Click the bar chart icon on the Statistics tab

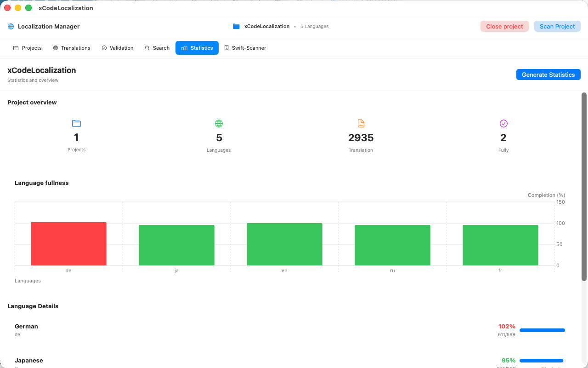tap(183, 47)
